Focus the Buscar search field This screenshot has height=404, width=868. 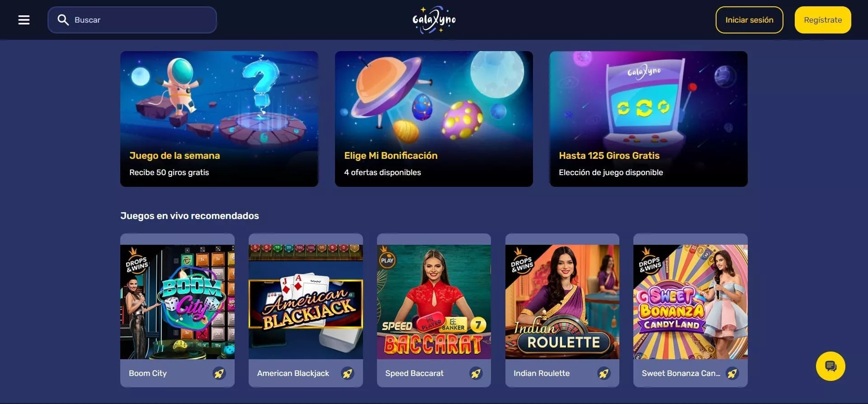pyautogui.click(x=132, y=20)
